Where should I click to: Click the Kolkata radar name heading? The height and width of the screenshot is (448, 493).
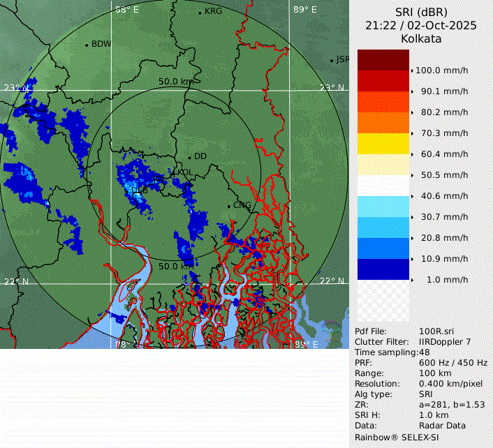(420, 39)
